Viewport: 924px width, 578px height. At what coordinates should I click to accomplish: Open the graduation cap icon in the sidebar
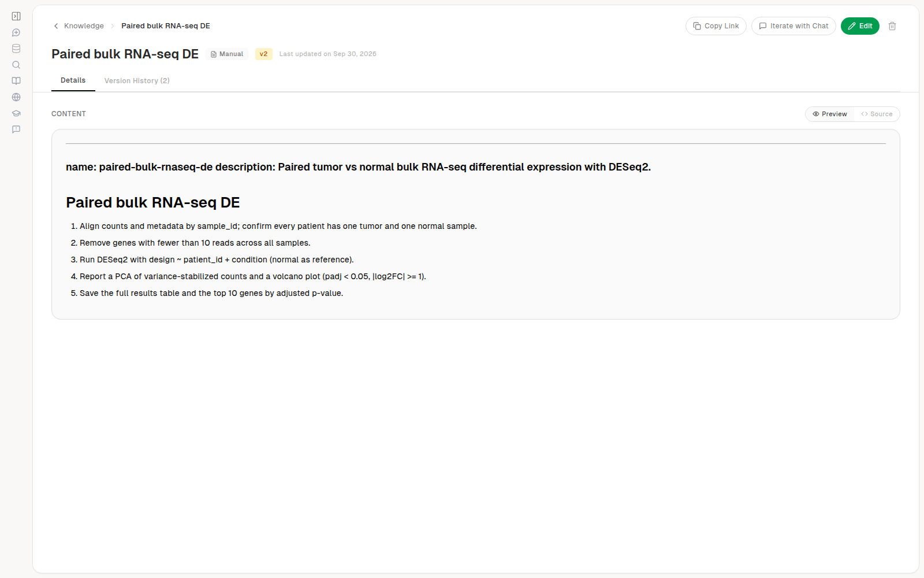[x=16, y=113]
